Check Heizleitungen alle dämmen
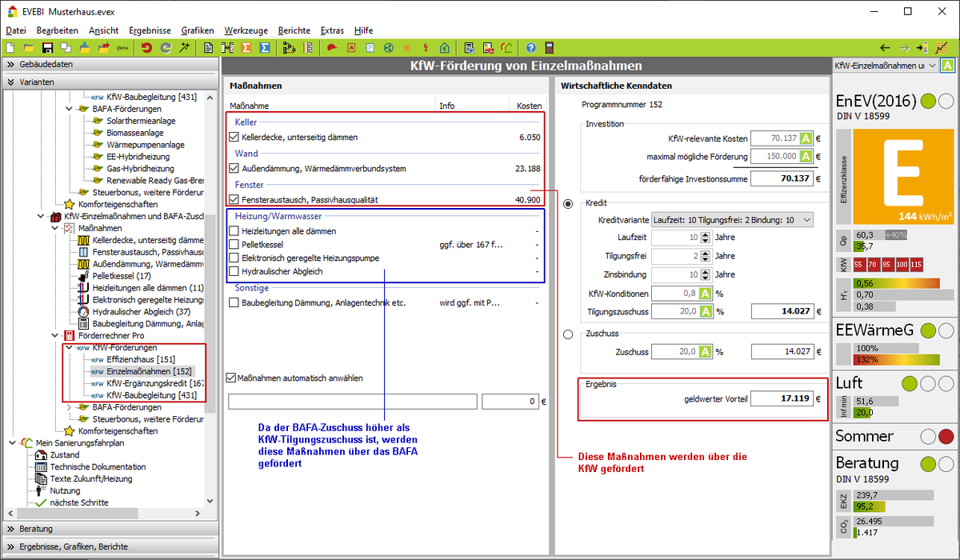This screenshot has width=960, height=560. (x=234, y=231)
